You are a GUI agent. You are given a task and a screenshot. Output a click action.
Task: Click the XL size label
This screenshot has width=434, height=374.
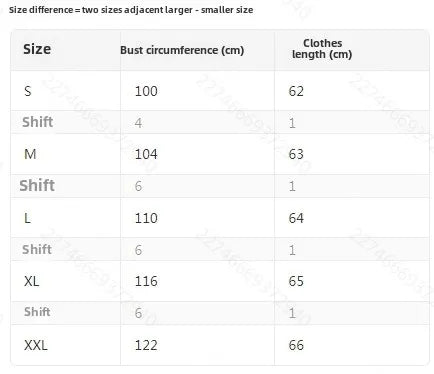point(32,281)
